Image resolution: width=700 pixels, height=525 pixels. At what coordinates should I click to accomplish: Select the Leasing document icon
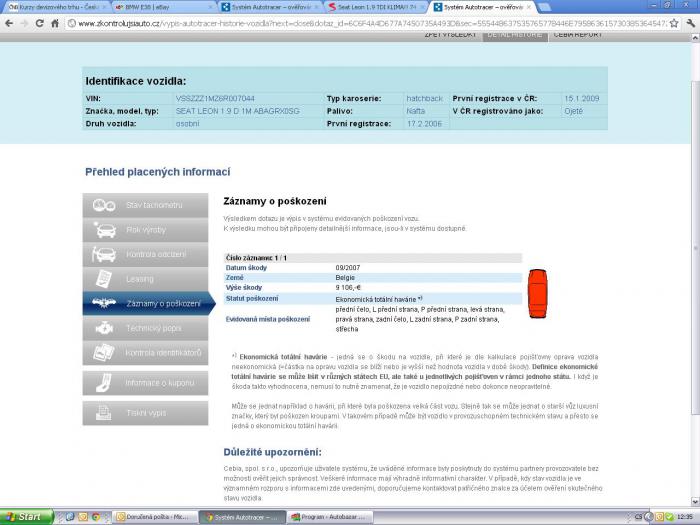tap(103, 279)
